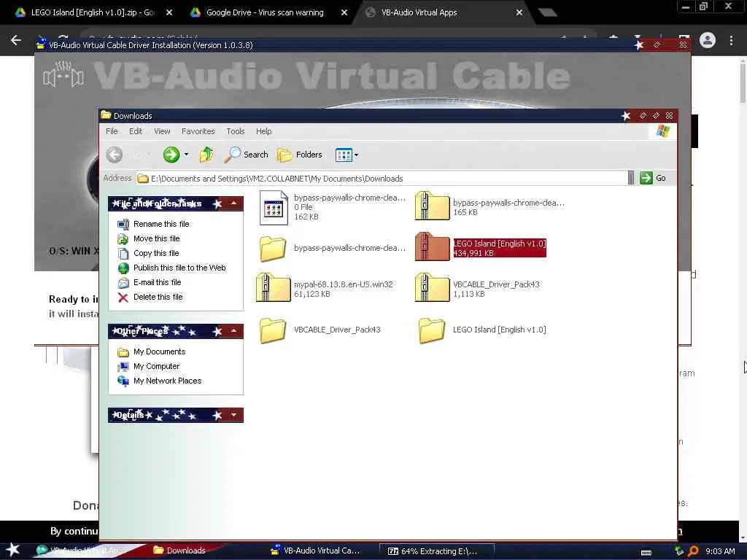The image size is (747, 560).
Task: Open the Help menu
Action: click(263, 131)
